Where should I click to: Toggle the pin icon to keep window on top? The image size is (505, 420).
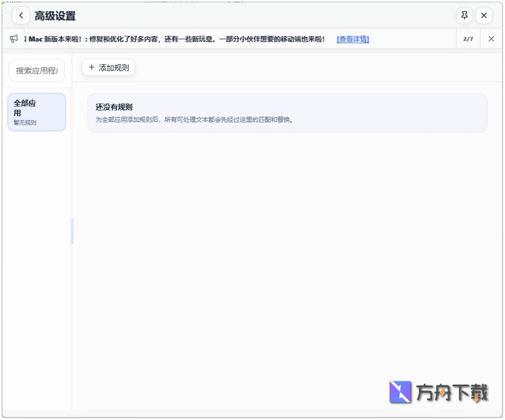[x=465, y=15]
